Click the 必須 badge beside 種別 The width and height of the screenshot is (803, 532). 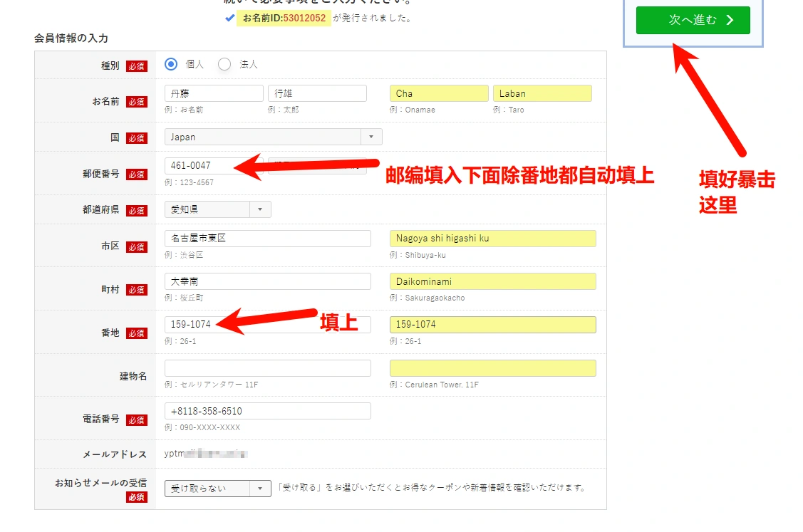137,66
